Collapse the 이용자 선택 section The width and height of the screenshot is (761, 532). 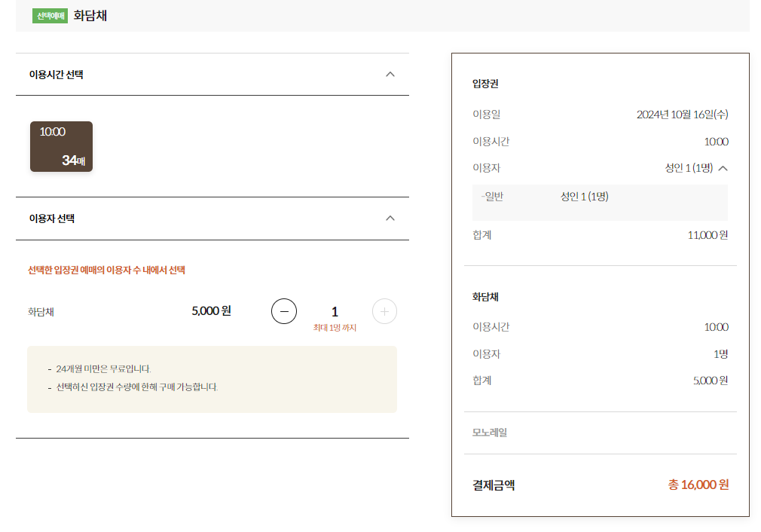[x=390, y=218]
